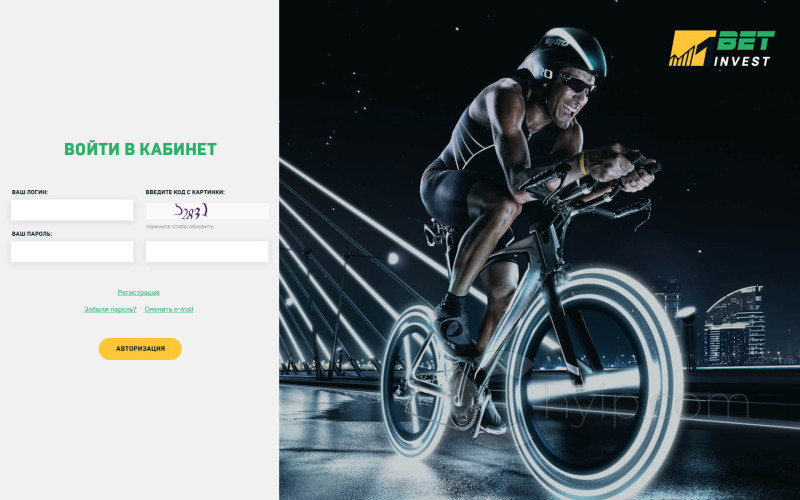
Task: Open the Регистрация link
Action: [138, 292]
